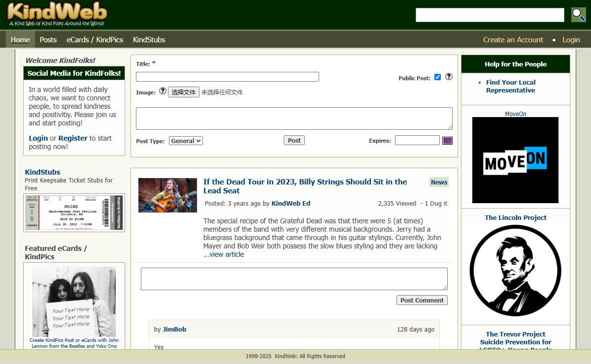591x364 pixels.
Task: Click the Post Comment button
Action: click(x=422, y=300)
